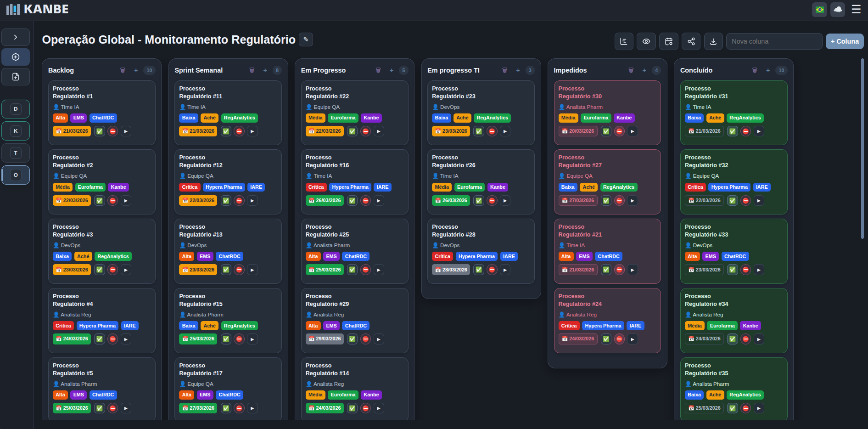Export the board with the download icon
Viewport: 868px width, 429px height.
click(x=713, y=41)
